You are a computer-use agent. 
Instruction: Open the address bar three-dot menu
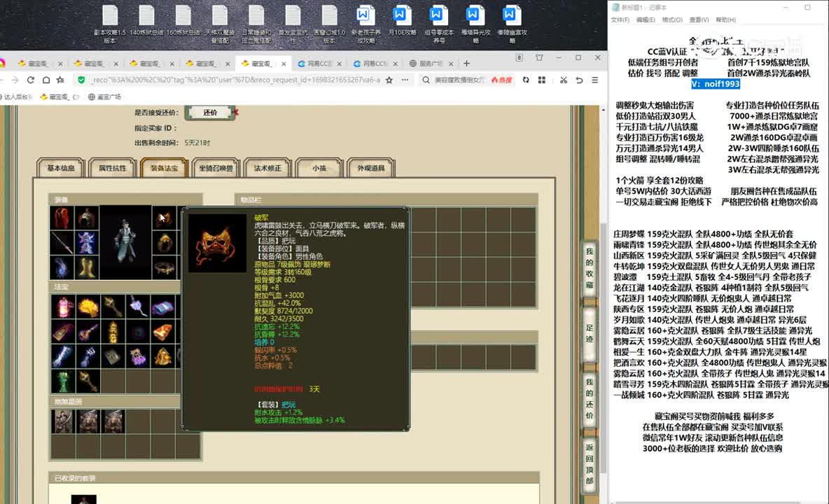(x=405, y=80)
